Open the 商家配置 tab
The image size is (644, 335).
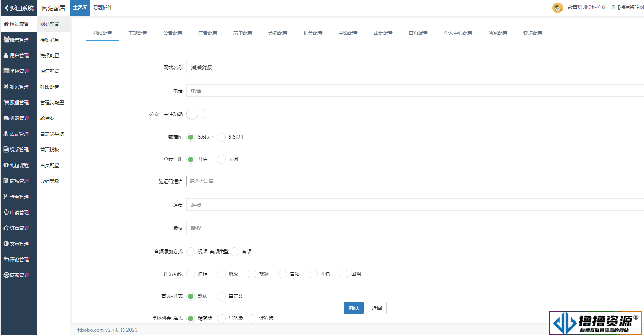click(498, 33)
